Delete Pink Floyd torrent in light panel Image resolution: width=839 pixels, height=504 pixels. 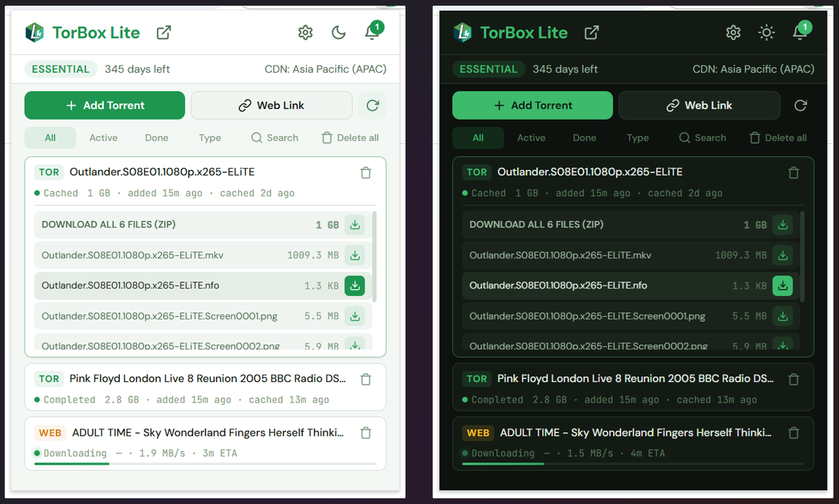366,379
